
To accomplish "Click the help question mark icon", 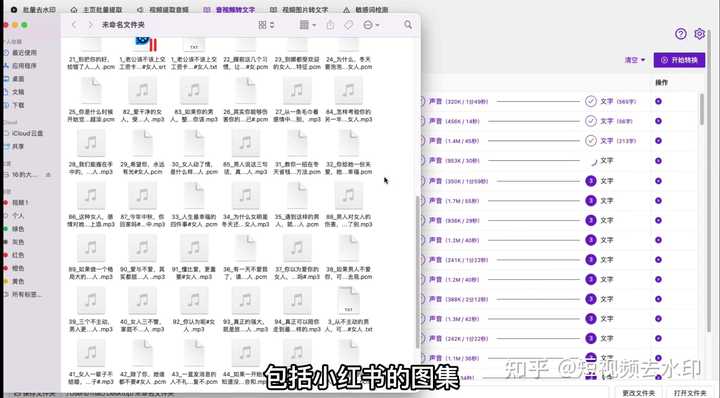I will click(681, 34).
